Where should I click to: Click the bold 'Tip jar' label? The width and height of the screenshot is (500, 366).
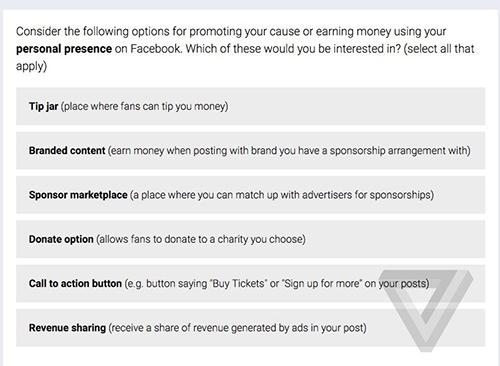[x=44, y=107]
